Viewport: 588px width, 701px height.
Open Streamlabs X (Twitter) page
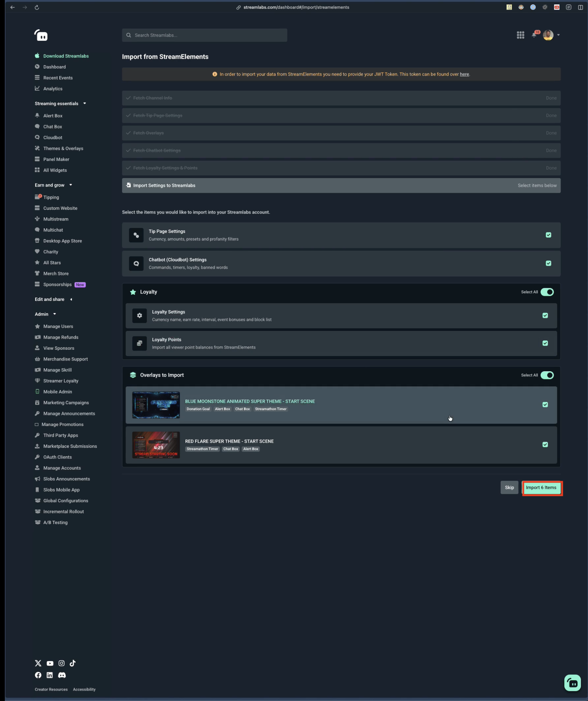(38, 663)
